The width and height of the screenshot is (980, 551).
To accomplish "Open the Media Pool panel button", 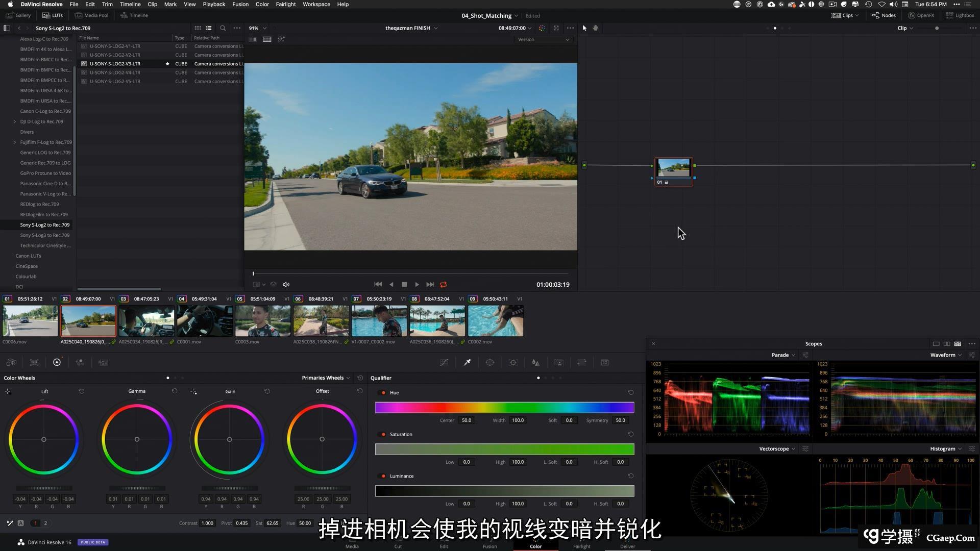I will point(92,15).
